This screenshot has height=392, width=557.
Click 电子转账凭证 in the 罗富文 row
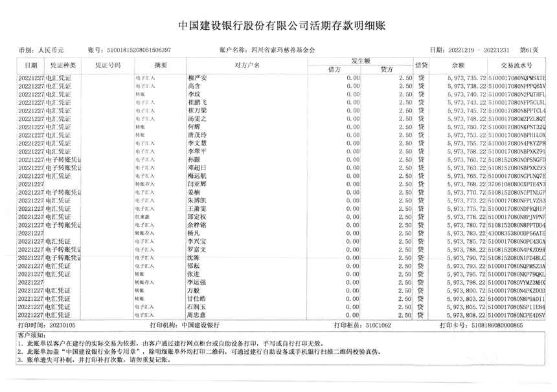pyautogui.click(x=63, y=250)
